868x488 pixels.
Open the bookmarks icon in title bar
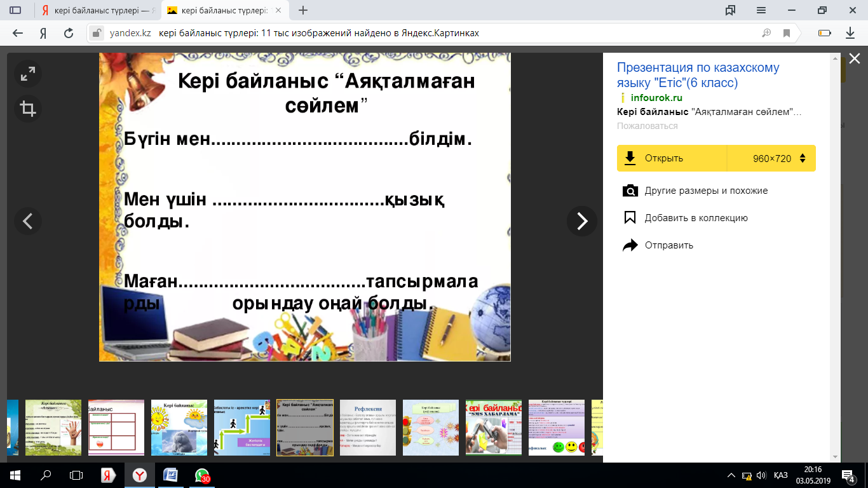[730, 10]
